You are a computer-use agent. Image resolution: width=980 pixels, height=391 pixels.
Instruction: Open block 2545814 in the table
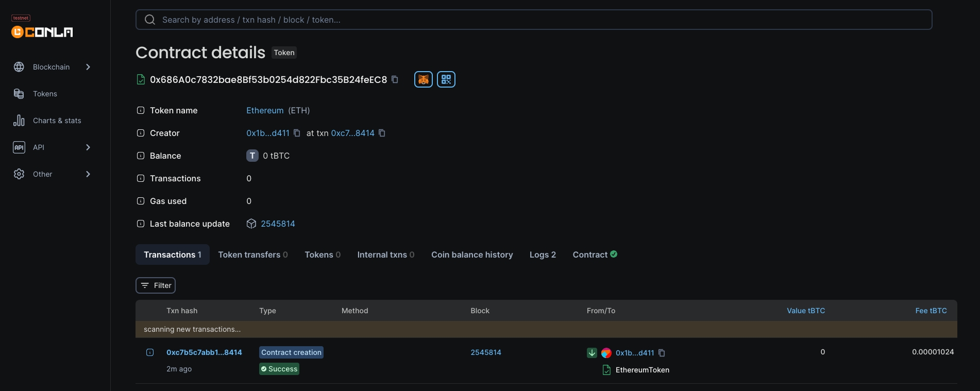(486, 352)
